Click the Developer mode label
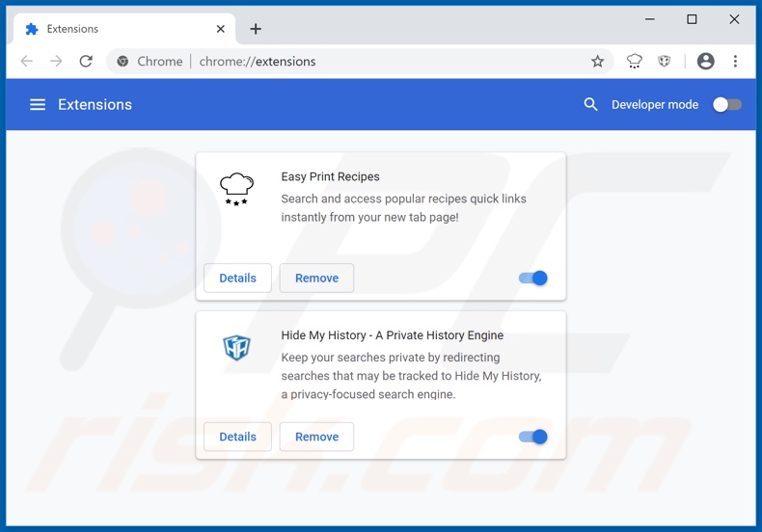The image size is (762, 532). coord(655,104)
